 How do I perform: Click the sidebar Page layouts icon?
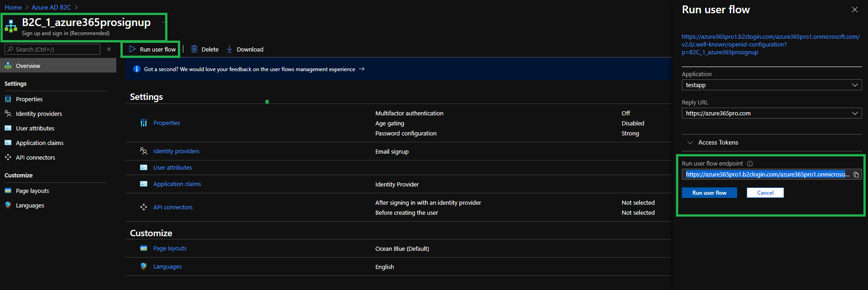click(x=8, y=191)
